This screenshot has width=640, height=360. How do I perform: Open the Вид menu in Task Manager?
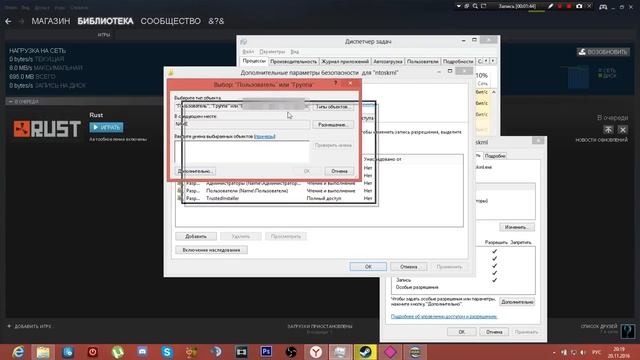[295, 52]
